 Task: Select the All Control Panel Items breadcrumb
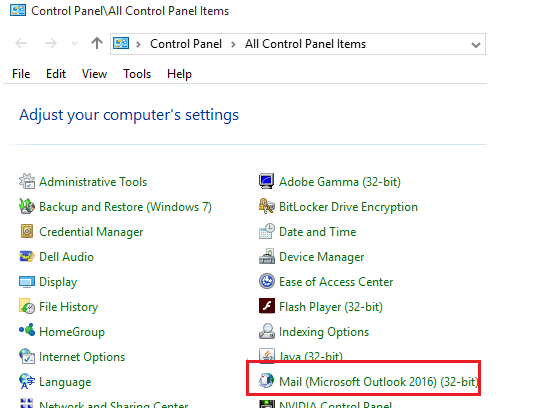(x=305, y=44)
